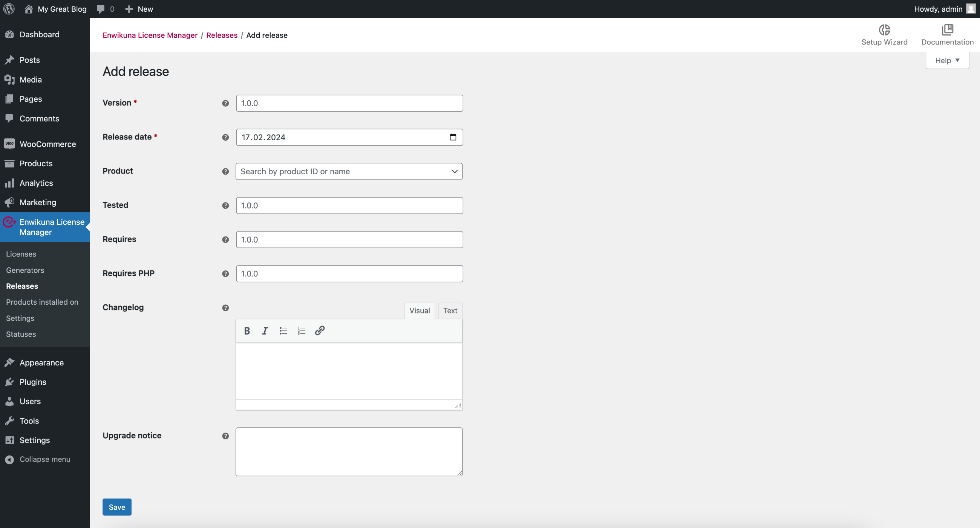This screenshot has width=980, height=528.
Task: Focus the Tested version field
Action: click(x=349, y=206)
